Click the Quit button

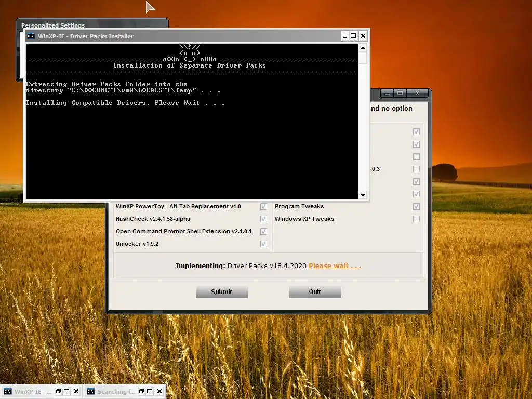[315, 292]
